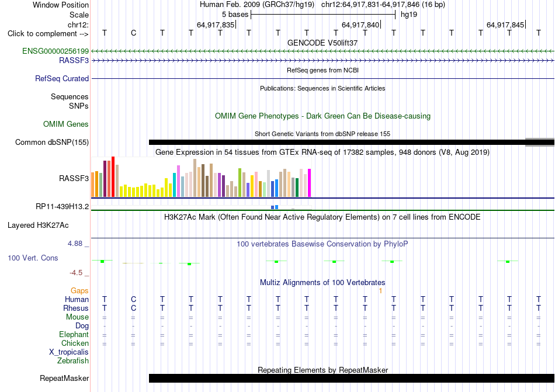Select the Human species label
Viewport: 555px width, 392px height.
point(77,299)
